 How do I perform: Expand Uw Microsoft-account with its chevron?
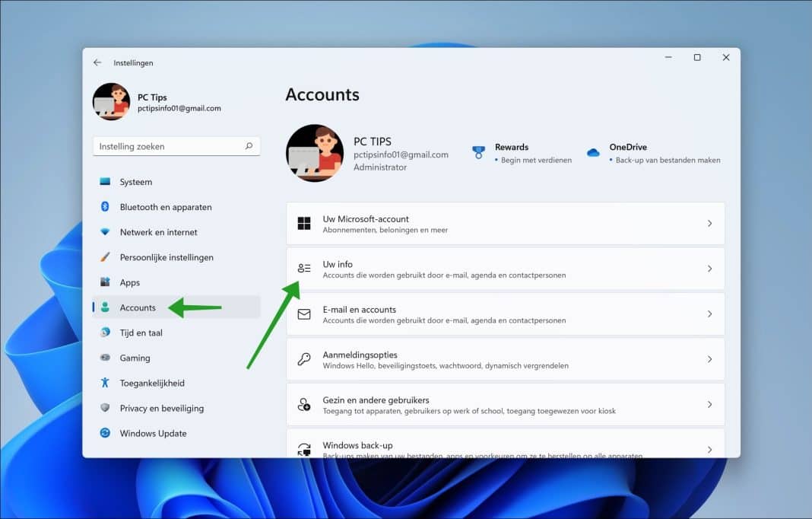click(x=710, y=223)
